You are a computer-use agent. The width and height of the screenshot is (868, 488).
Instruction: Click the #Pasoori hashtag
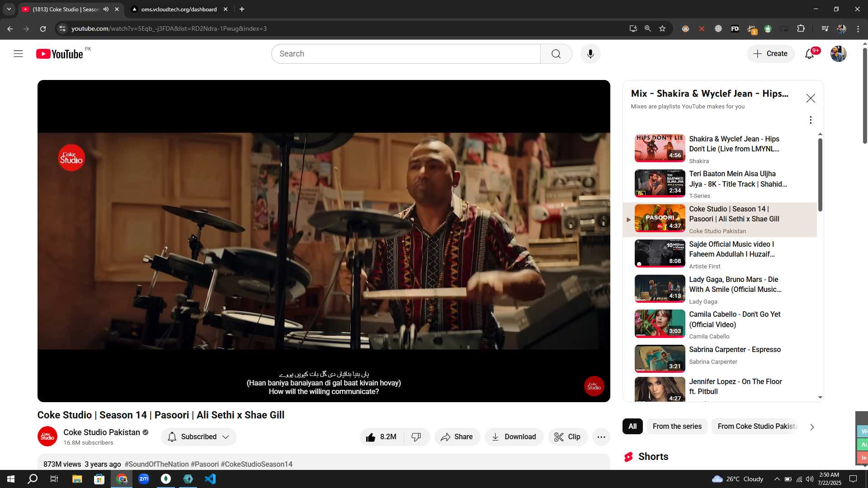point(205,465)
